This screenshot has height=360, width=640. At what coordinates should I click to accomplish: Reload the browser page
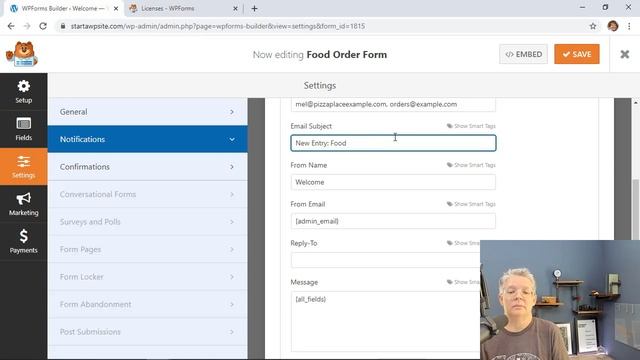pos(43,26)
